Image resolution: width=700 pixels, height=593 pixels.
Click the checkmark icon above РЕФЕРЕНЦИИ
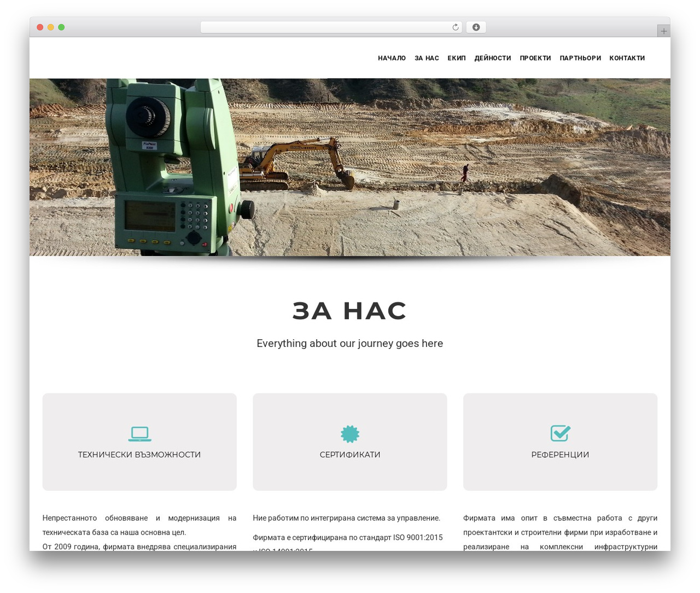pyautogui.click(x=561, y=433)
